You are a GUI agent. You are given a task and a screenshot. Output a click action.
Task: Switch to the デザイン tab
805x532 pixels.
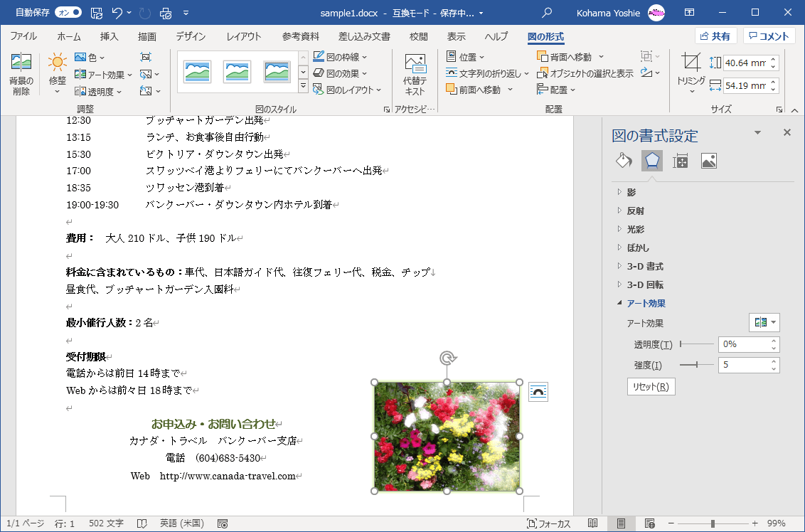pyautogui.click(x=191, y=36)
